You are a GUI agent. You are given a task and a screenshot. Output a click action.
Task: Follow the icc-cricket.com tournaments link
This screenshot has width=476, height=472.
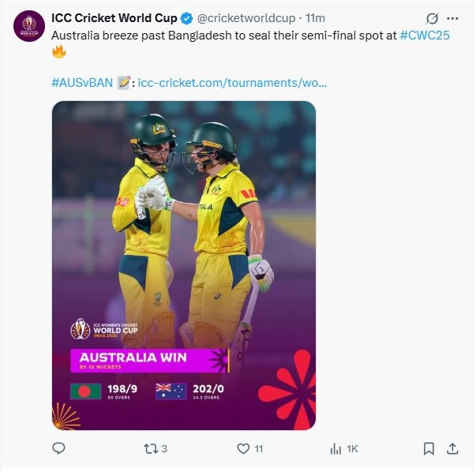coord(232,82)
